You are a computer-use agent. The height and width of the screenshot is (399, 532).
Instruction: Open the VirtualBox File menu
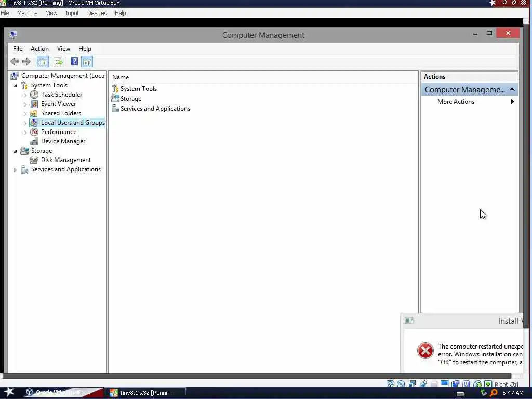(5, 13)
